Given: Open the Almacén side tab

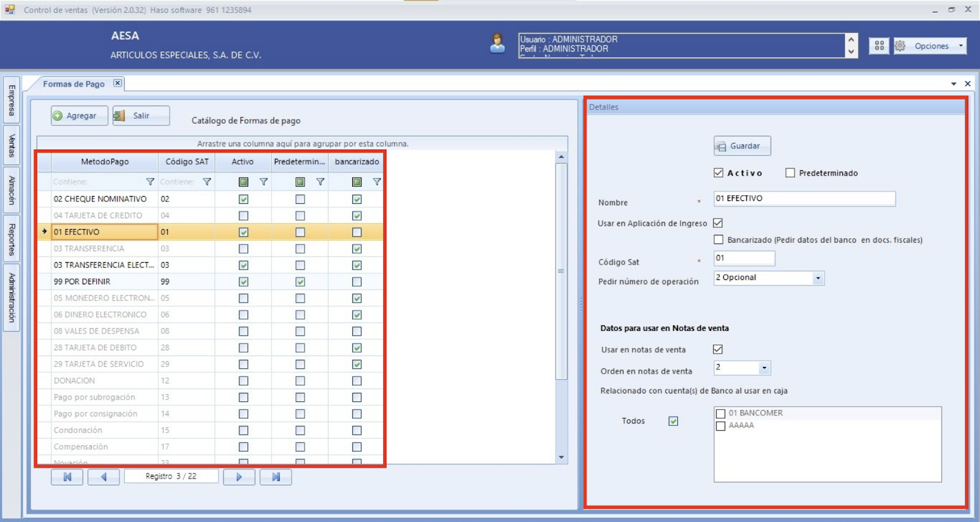Looking at the screenshot, I should point(12,190).
